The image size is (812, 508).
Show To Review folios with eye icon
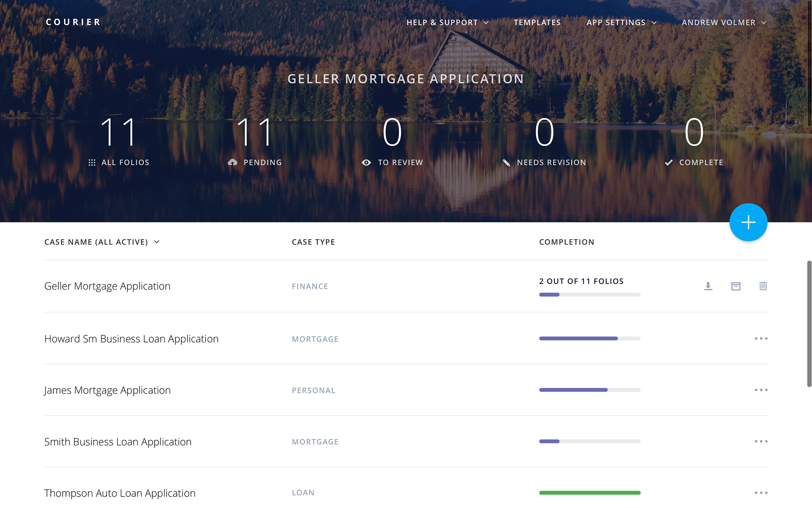(x=366, y=163)
